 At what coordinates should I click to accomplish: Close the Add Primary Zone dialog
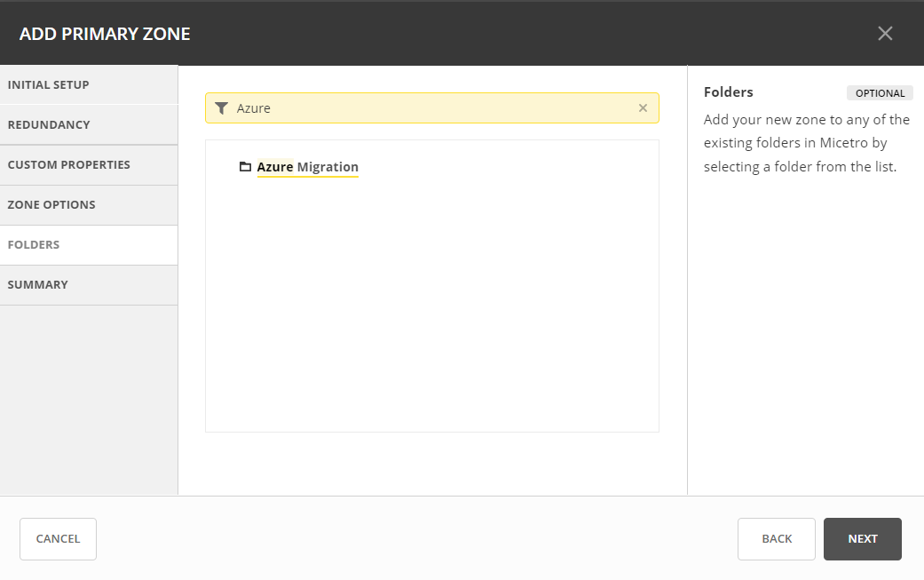coord(884,34)
